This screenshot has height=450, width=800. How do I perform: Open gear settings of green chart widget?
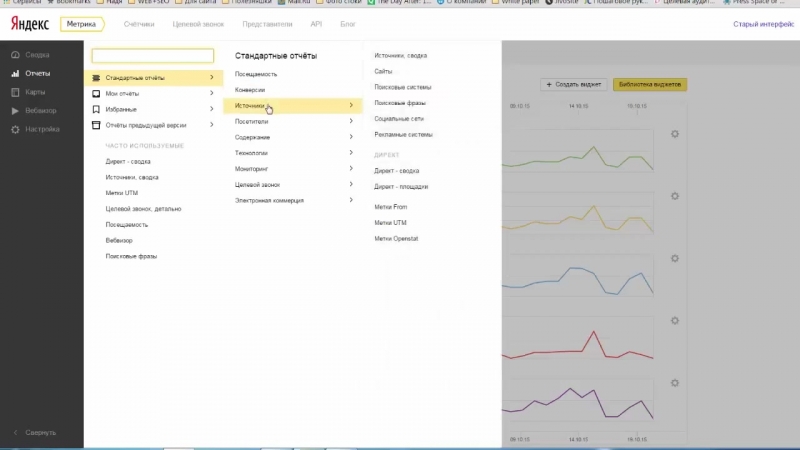[675, 134]
